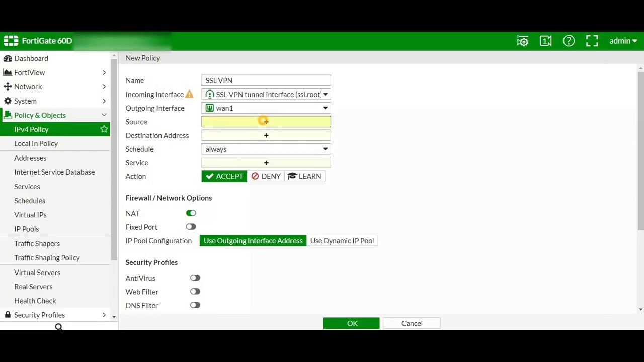Enable the DNS Filter switch

[x=195, y=305]
